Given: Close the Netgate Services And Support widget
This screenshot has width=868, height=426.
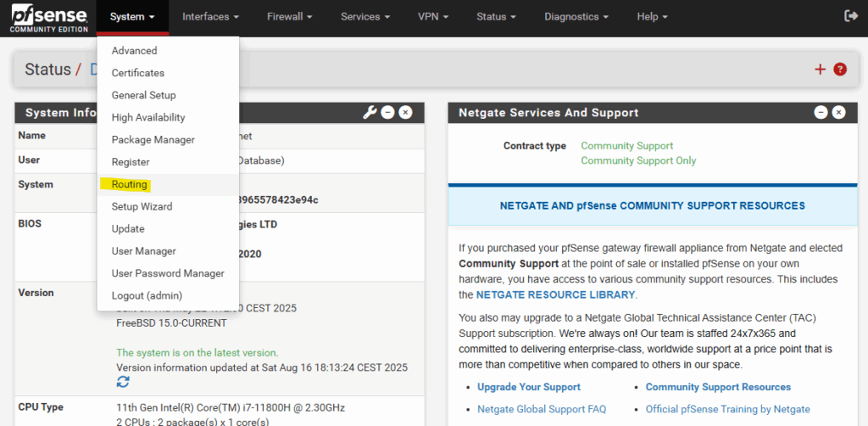Looking at the screenshot, I should (x=838, y=113).
